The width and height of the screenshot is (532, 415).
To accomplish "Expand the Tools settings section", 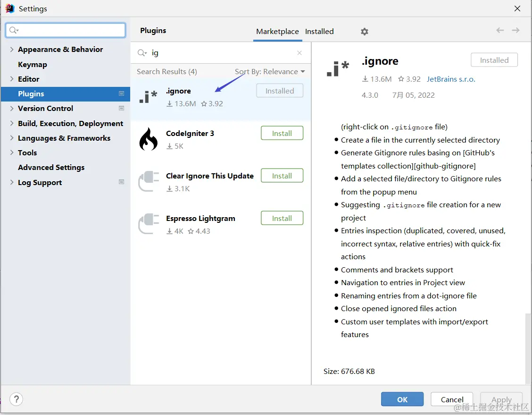I will [x=11, y=152].
